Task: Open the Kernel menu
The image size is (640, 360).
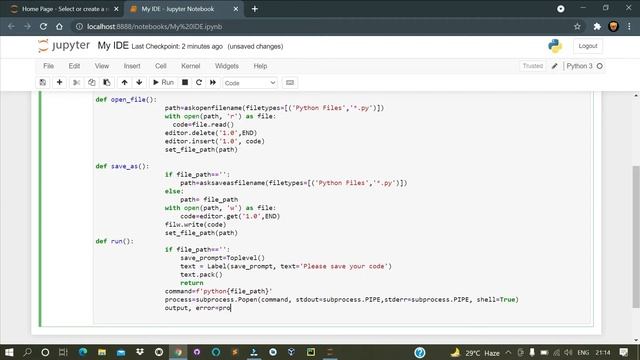Action: click(x=191, y=66)
